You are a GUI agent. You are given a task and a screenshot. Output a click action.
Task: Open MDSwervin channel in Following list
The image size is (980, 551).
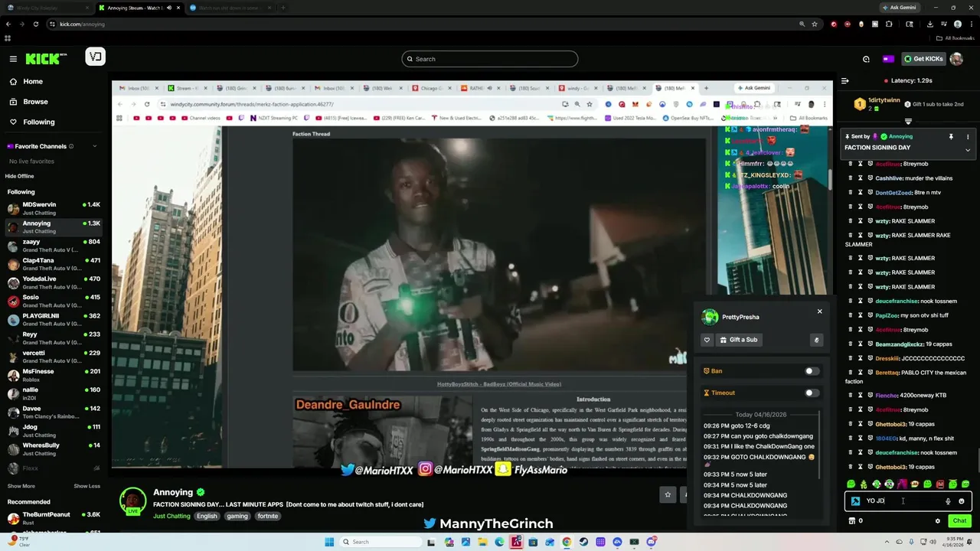(x=54, y=208)
